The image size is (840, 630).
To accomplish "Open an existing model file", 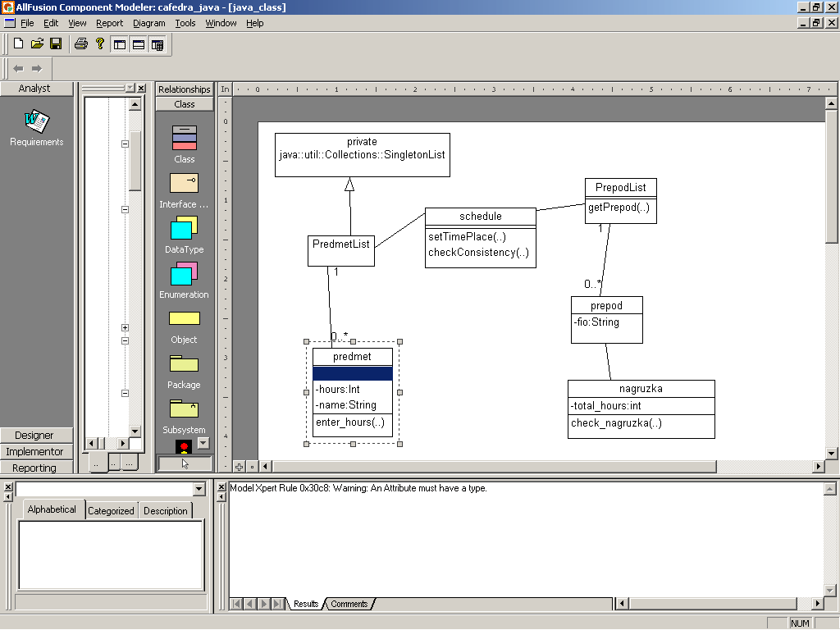I will click(37, 44).
